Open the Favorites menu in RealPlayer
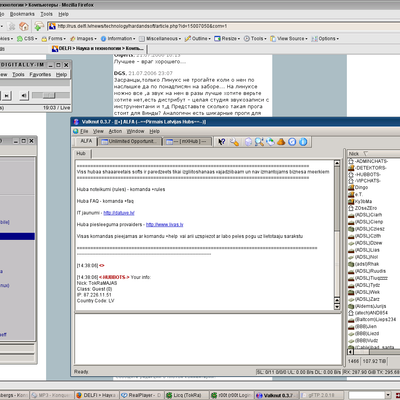 click(40, 74)
